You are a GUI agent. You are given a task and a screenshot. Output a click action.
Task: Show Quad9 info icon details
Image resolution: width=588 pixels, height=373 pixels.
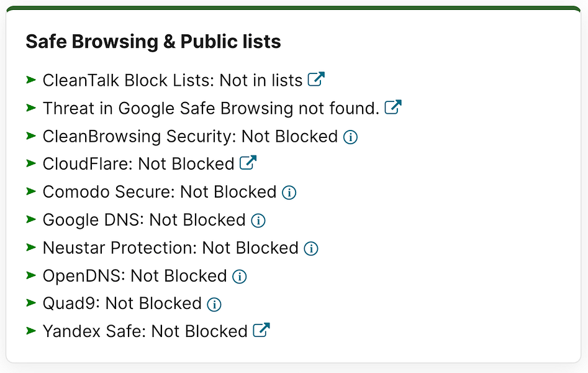[214, 304]
